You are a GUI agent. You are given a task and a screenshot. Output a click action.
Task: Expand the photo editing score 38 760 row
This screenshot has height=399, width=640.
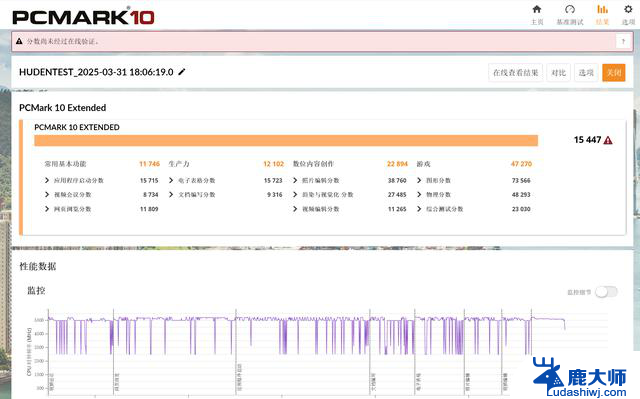350,180
